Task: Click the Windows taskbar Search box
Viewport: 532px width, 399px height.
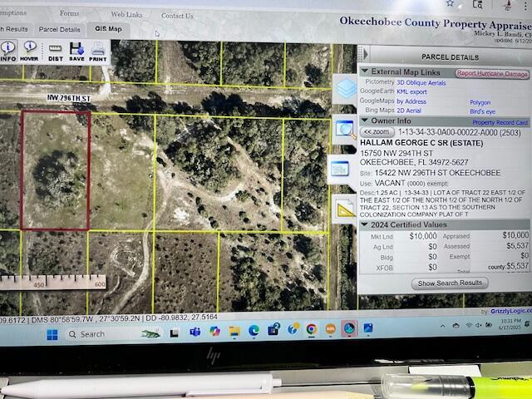Action: [x=91, y=334]
